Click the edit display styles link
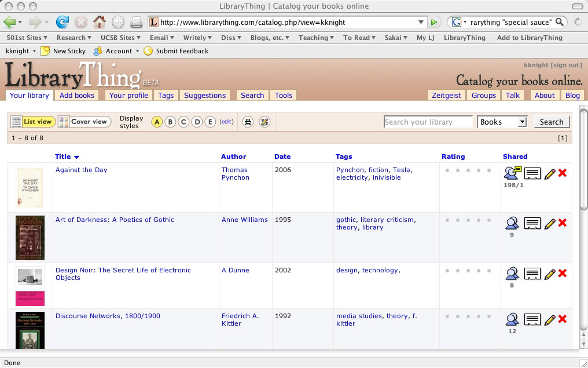Image resolution: width=588 pixels, height=368 pixels. coord(226,122)
